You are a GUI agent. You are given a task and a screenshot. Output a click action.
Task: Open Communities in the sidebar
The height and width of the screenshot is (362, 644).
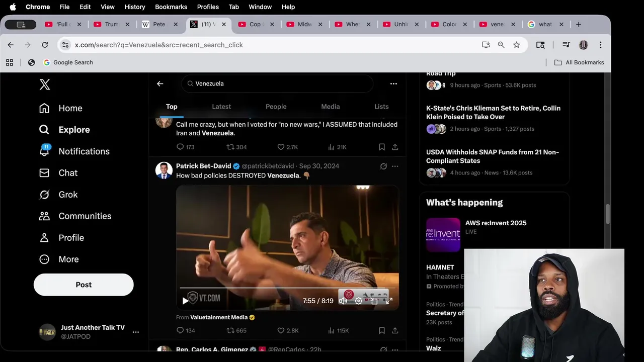tap(75, 216)
